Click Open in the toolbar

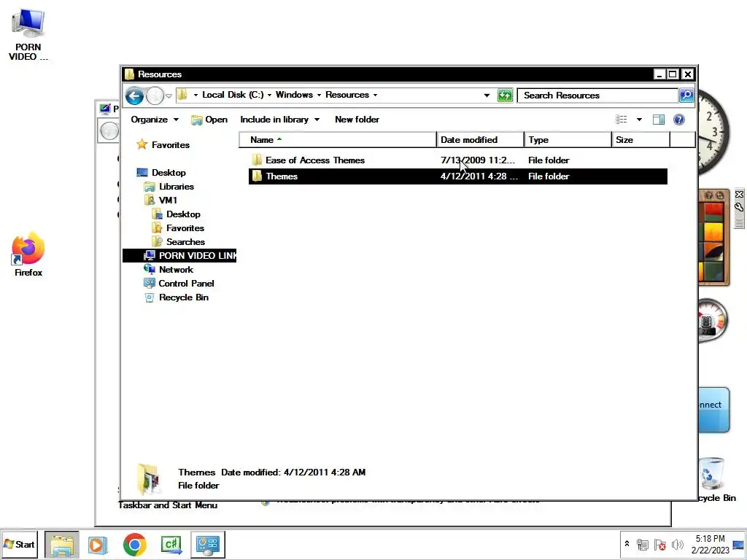click(x=209, y=120)
